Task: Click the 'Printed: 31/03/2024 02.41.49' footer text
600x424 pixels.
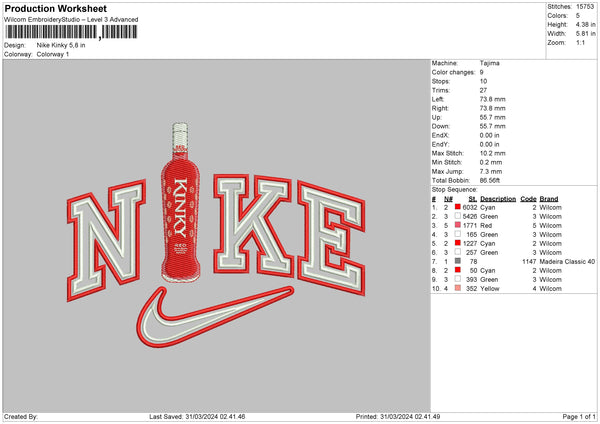Action: [x=398, y=416]
